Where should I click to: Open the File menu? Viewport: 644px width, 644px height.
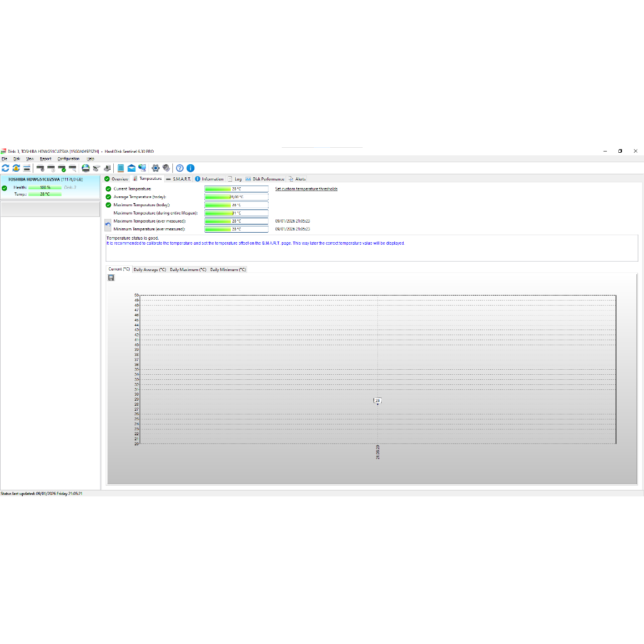[4, 158]
